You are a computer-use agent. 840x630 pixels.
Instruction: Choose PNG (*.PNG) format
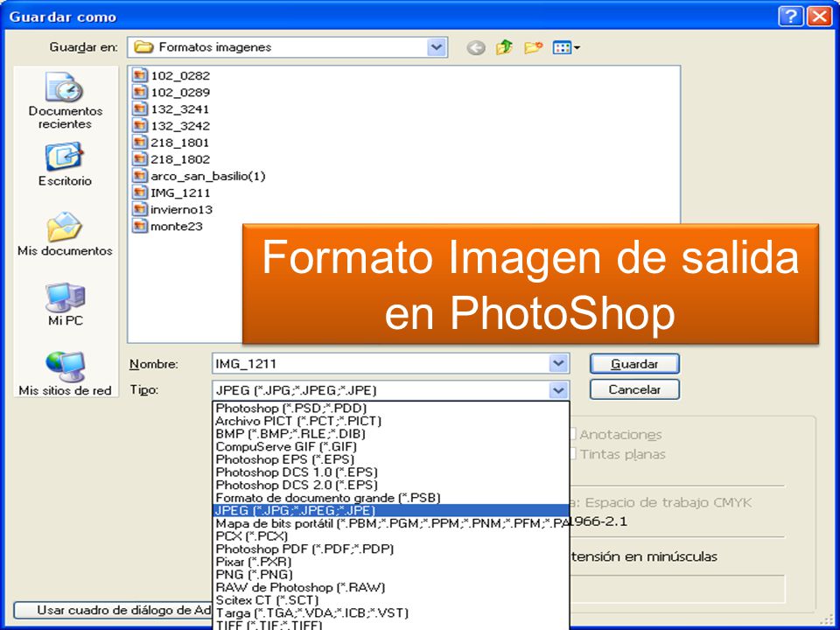point(391,575)
